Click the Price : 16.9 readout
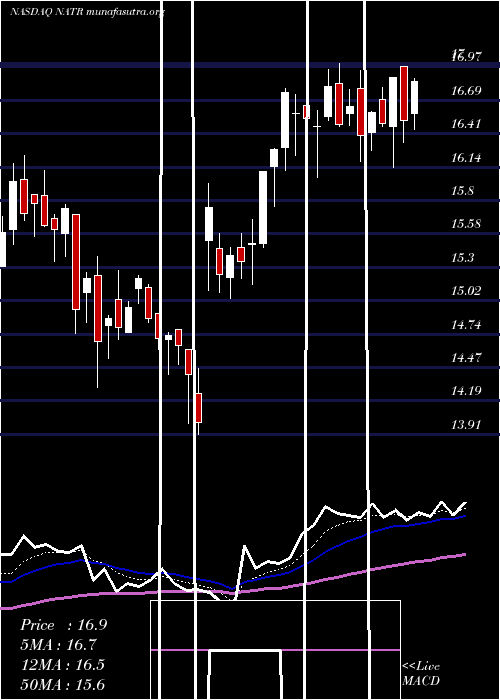 [63, 625]
